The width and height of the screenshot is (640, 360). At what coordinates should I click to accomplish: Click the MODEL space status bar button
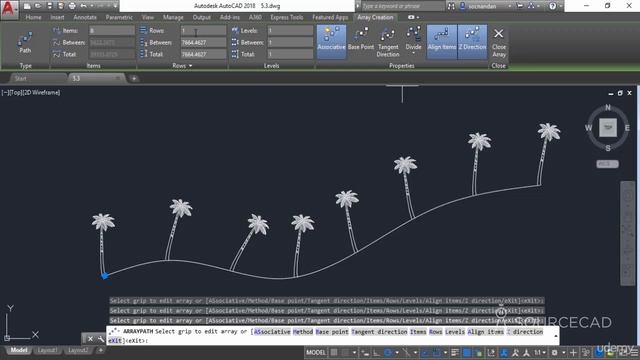pyautogui.click(x=316, y=352)
